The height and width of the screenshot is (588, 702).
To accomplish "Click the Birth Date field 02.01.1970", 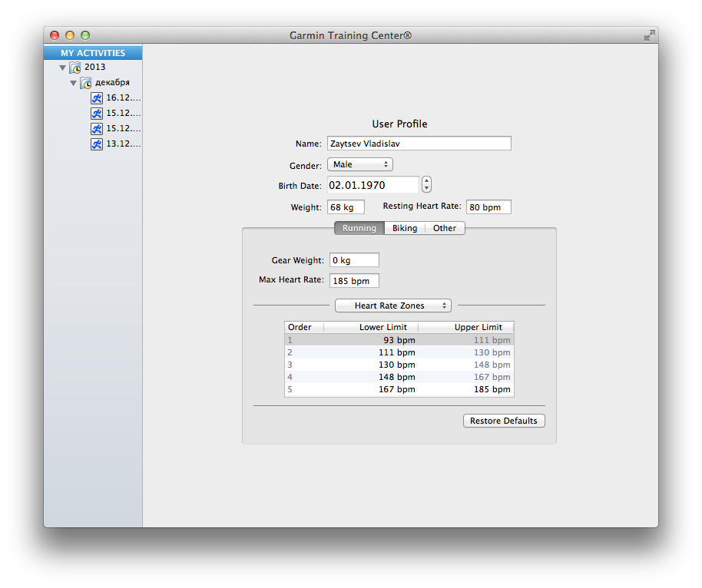I will (373, 185).
